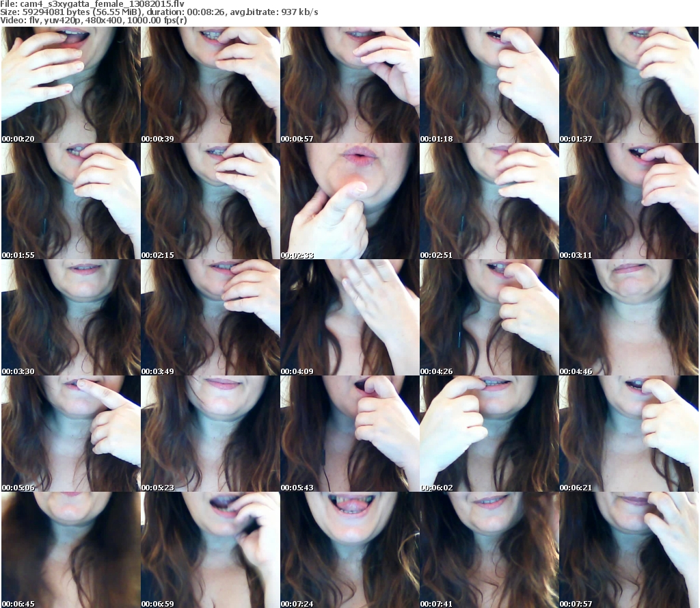Screen dimensions: 700x608
Task: Select the thumbnail timestamped 00:00:57
Action: [350, 85]
